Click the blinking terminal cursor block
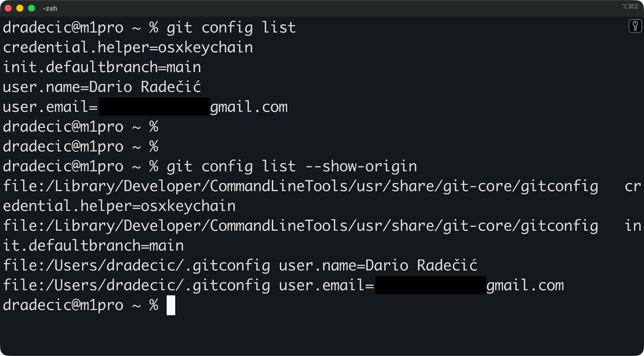The height and width of the screenshot is (356, 644). pos(171,305)
